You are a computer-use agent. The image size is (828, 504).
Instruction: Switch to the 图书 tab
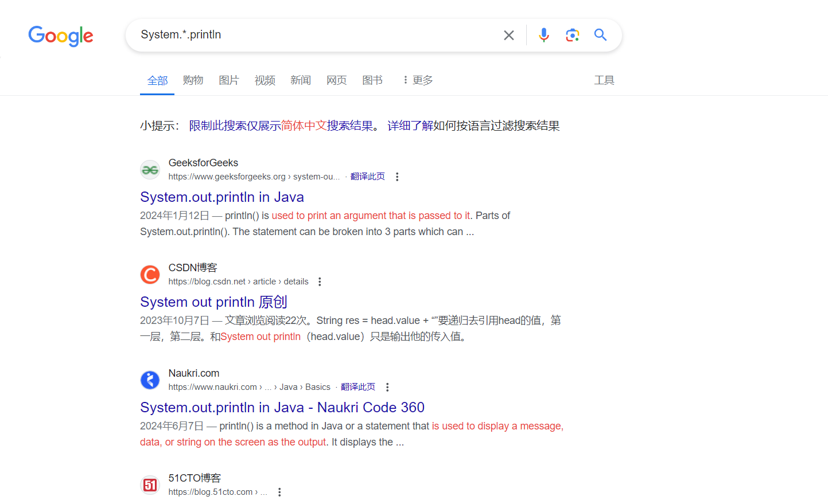coord(372,80)
